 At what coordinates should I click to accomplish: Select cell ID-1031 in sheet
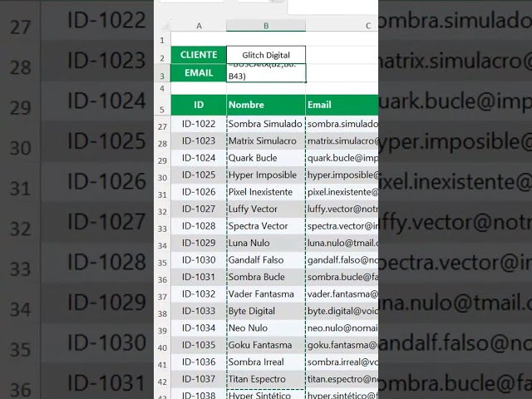[199, 277]
